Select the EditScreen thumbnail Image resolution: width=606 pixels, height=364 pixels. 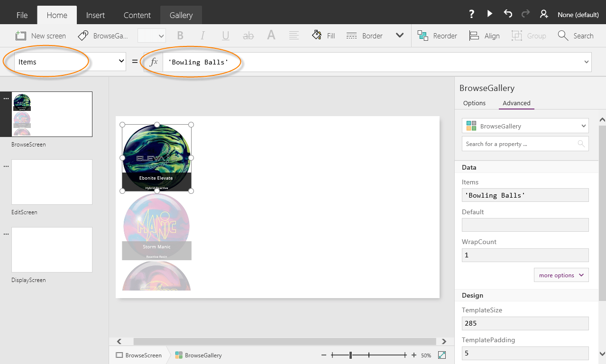coord(52,182)
